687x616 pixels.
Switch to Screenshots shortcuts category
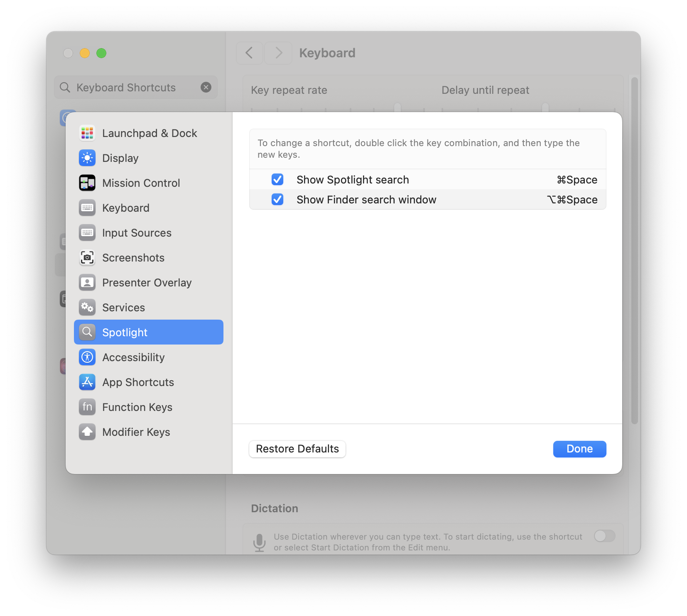pyautogui.click(x=149, y=258)
